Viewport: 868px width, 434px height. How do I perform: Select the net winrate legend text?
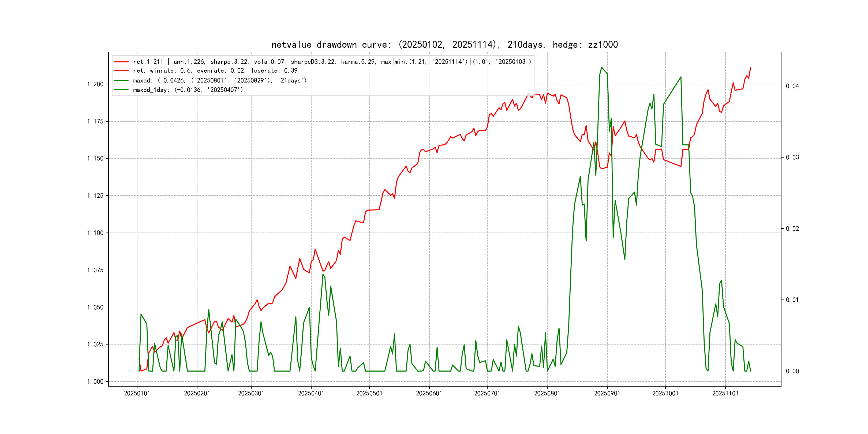[x=215, y=71]
